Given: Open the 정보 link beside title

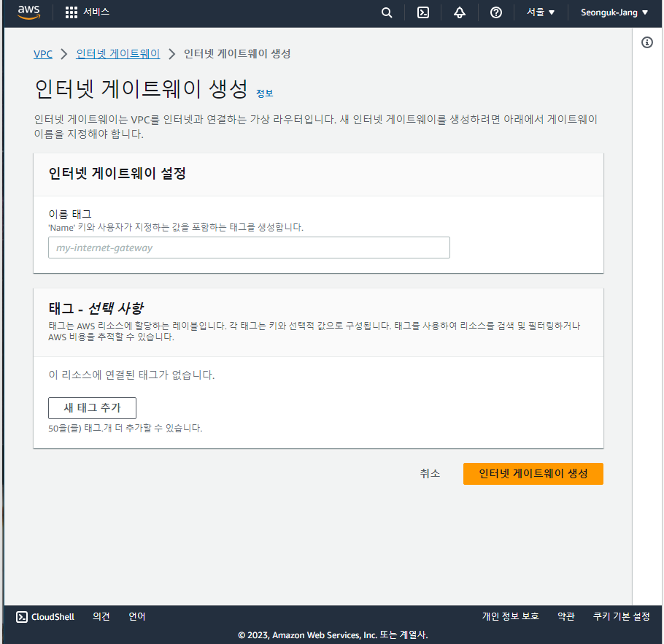Looking at the screenshot, I should pyautogui.click(x=265, y=93).
